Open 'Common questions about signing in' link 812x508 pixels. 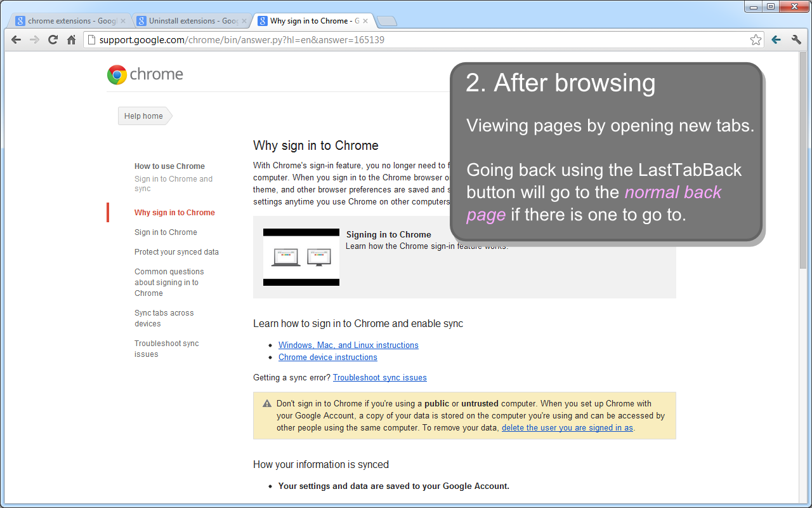click(169, 283)
